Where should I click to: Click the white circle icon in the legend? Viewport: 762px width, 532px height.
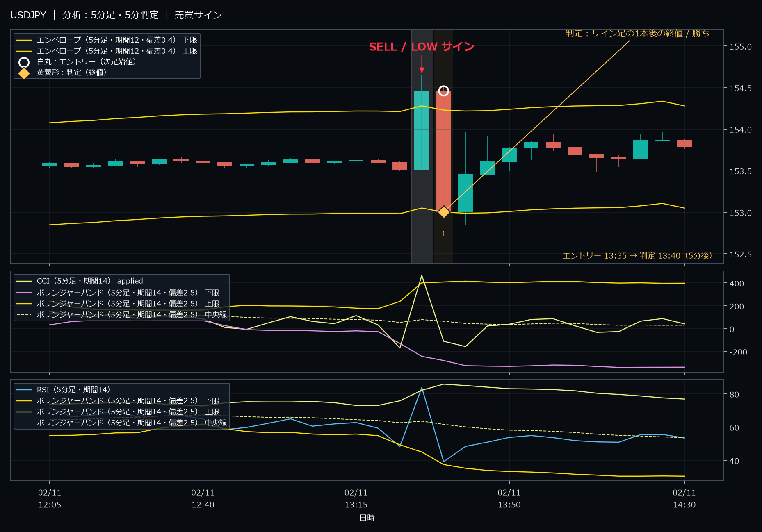tap(24, 62)
